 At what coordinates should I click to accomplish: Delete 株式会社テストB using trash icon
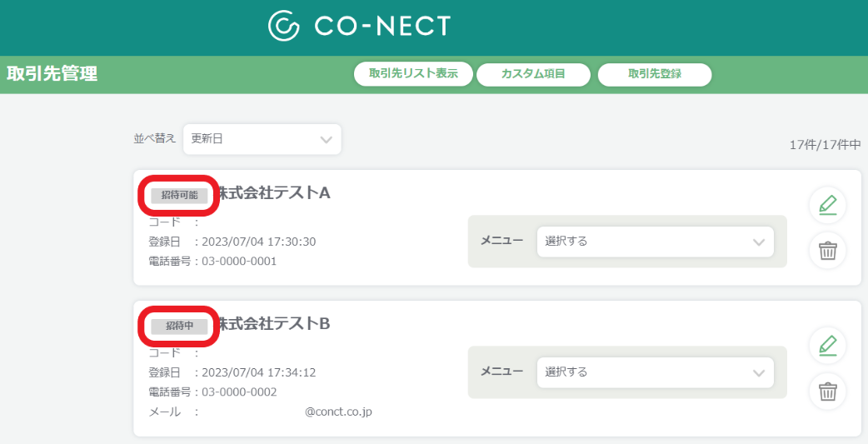pos(827,392)
